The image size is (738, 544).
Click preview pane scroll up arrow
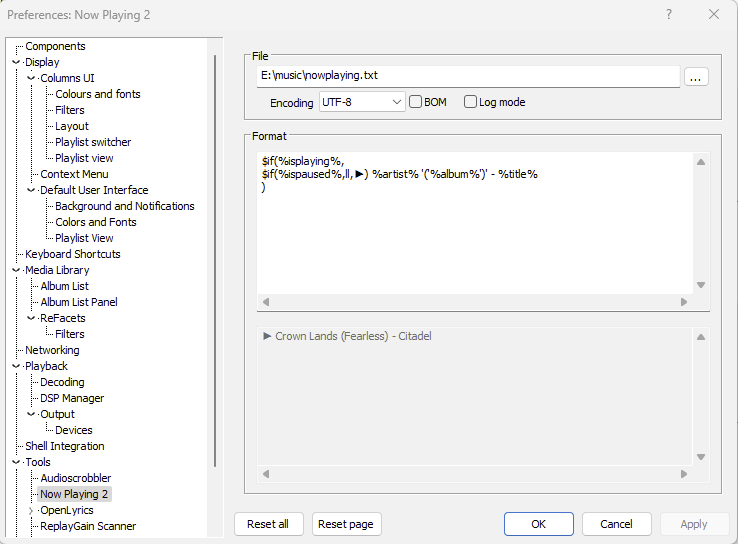click(x=701, y=337)
